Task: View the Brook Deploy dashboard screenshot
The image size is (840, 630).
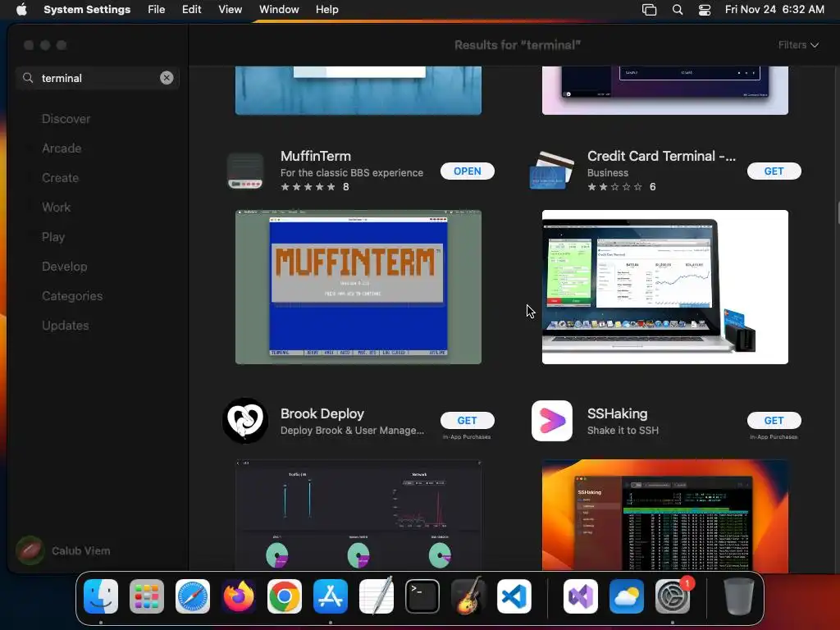Action: pyautogui.click(x=358, y=515)
